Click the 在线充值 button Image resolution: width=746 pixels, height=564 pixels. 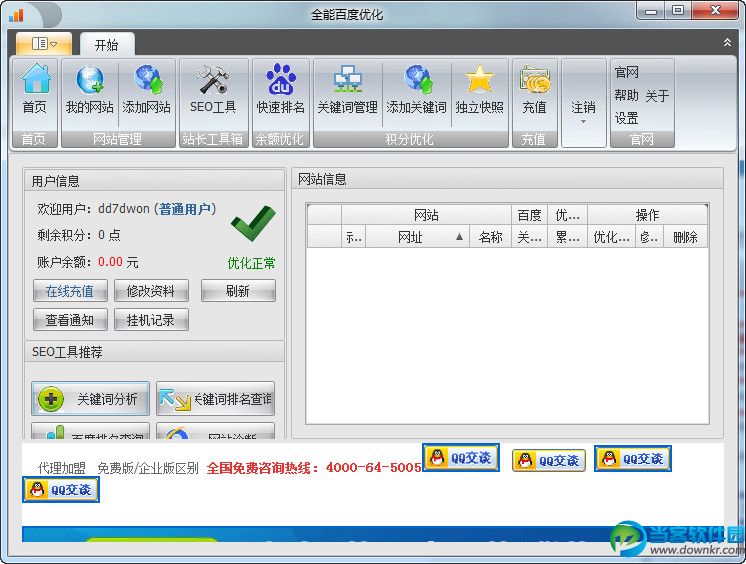(x=70, y=291)
